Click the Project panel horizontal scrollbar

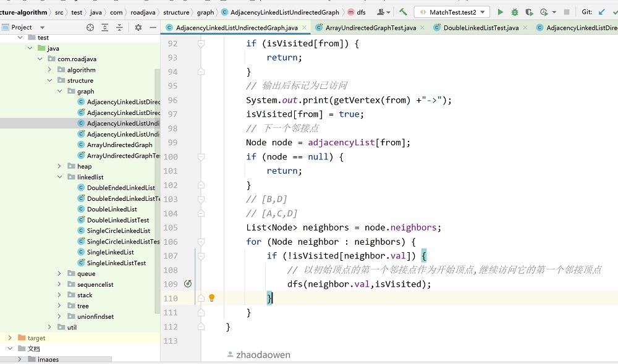[56, 359]
